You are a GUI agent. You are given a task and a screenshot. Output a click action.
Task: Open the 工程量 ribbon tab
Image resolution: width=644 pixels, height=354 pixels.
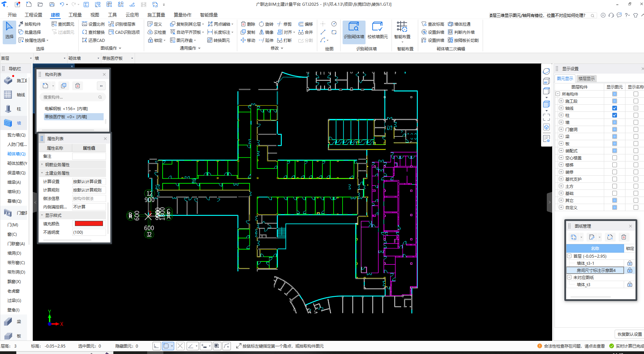[x=75, y=15]
